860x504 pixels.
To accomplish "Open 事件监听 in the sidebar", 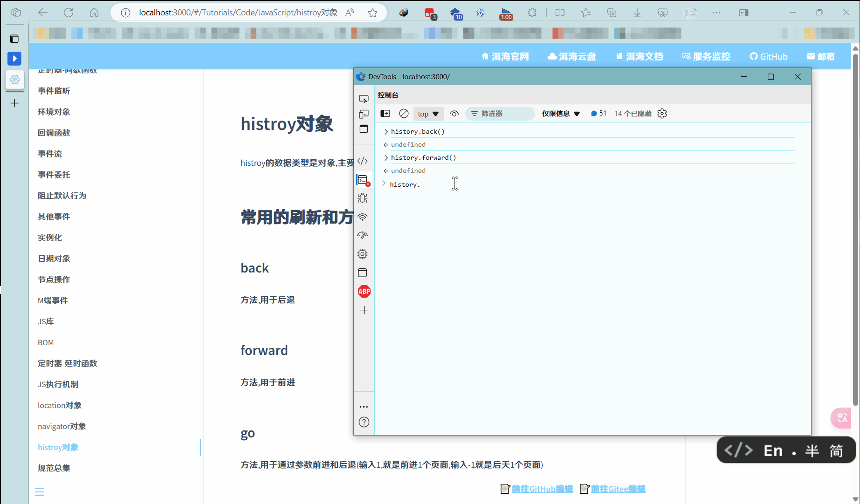I will [54, 91].
